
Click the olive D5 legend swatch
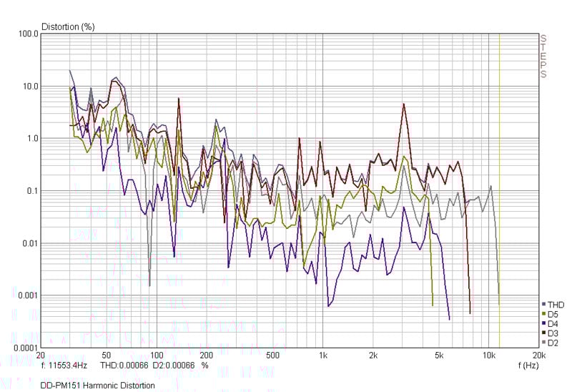tap(544, 314)
